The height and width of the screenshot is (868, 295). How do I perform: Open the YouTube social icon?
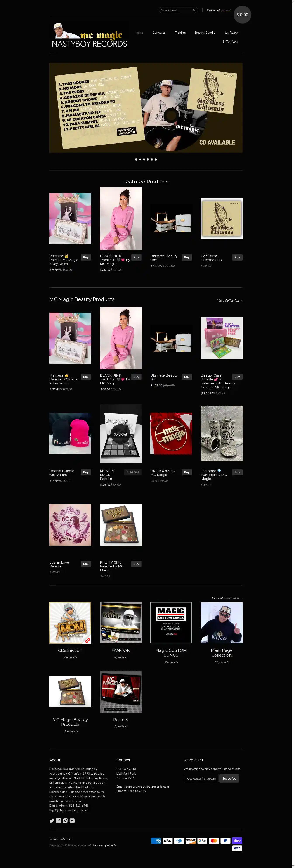(72, 820)
